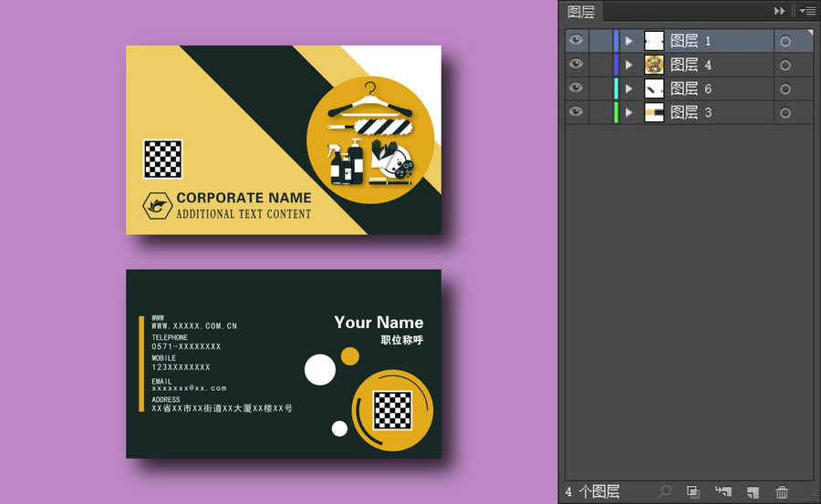Expand 图层 6 disclosure triangle
Image resolution: width=821 pixels, height=504 pixels.
pos(629,88)
